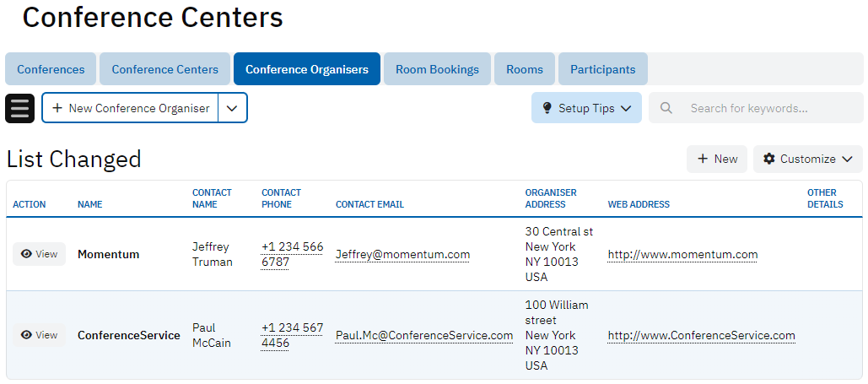Expand the New Conference Organiser dropdown arrow
The height and width of the screenshot is (384, 868).
click(x=233, y=108)
